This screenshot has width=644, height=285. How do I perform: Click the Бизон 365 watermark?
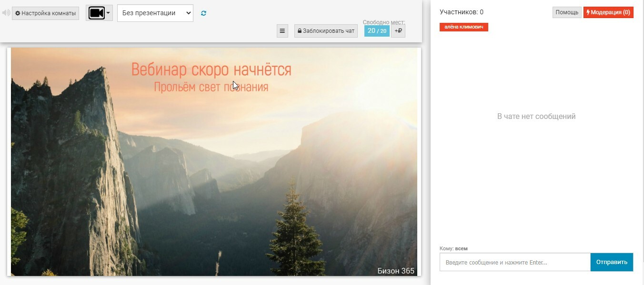pyautogui.click(x=395, y=271)
